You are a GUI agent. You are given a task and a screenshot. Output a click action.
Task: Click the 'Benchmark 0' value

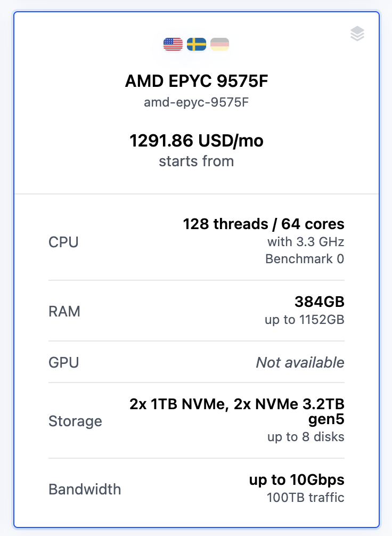click(305, 259)
